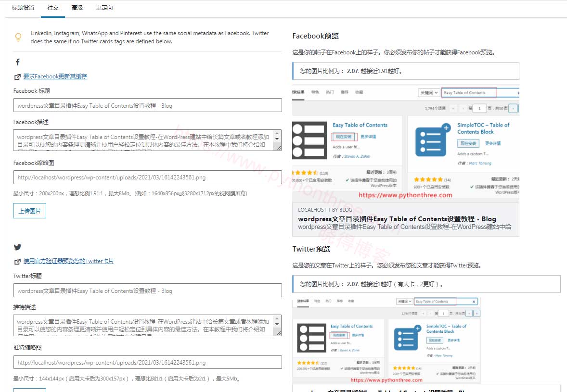
Task: Click the Facebook preview title text
Action: pos(397,219)
